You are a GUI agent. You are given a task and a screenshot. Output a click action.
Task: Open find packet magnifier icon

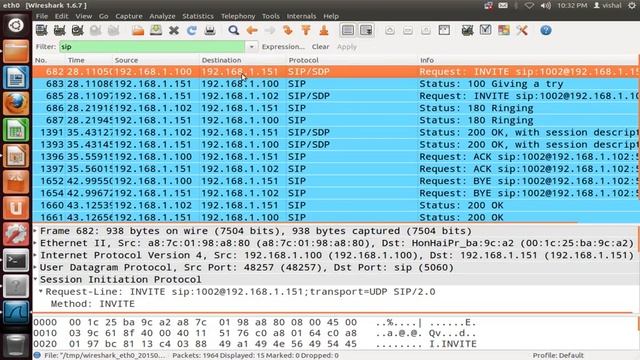click(233, 30)
